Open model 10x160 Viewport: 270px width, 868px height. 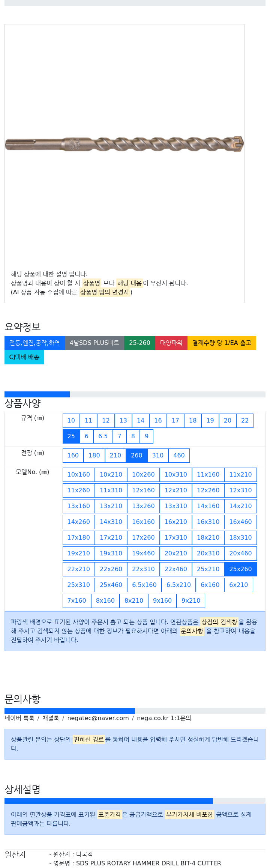pyautogui.click(x=79, y=474)
